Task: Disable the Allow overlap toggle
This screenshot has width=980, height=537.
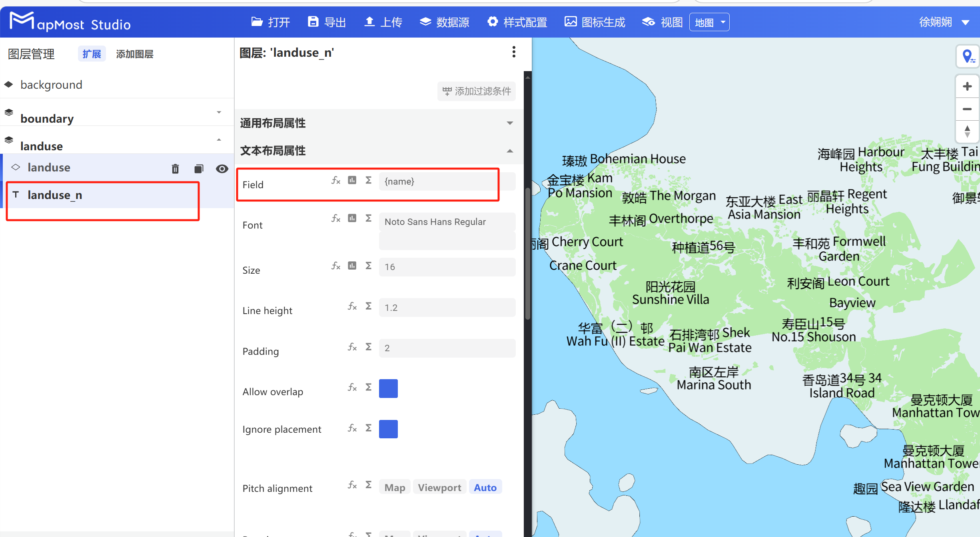Action: (x=388, y=388)
